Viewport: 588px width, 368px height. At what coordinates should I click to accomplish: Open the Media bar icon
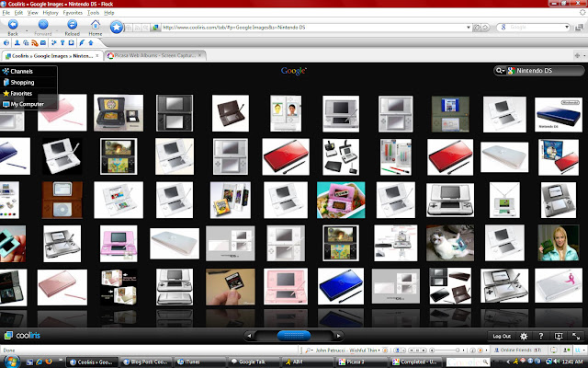coord(26,43)
